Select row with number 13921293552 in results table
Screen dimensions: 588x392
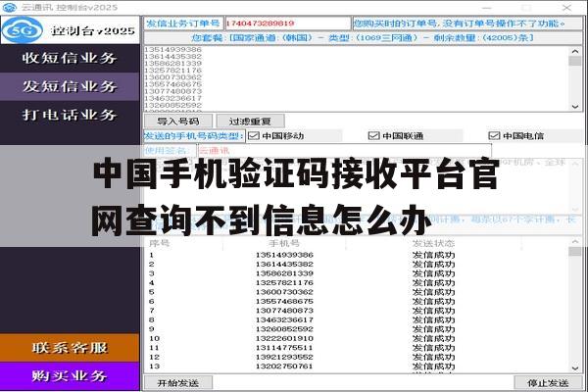[357, 357]
